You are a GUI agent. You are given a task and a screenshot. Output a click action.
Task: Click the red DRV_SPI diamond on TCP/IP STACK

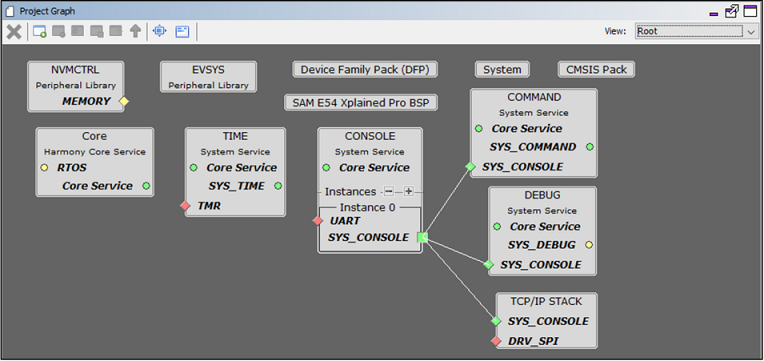496,342
